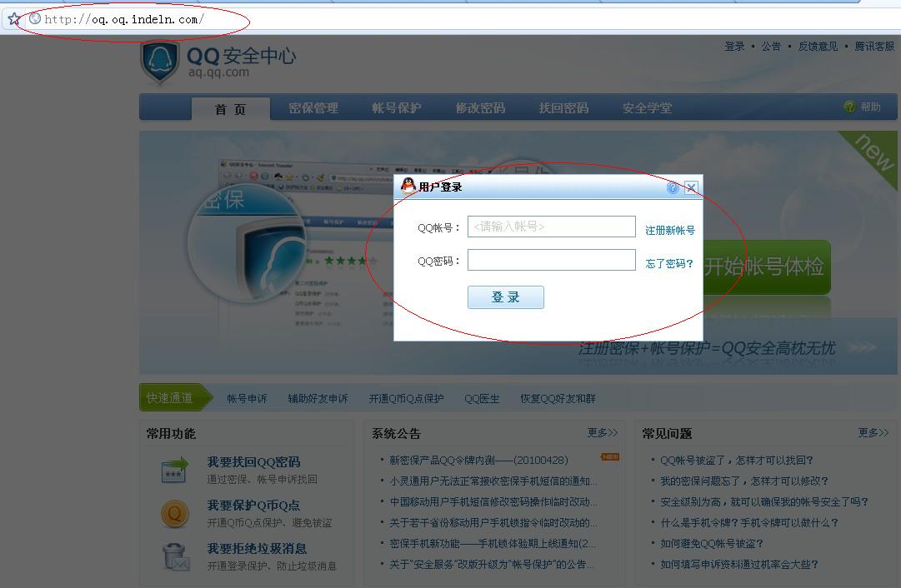Open 我要保护Q币Q点 link
Screen dimensions: 901x588
click(253, 506)
